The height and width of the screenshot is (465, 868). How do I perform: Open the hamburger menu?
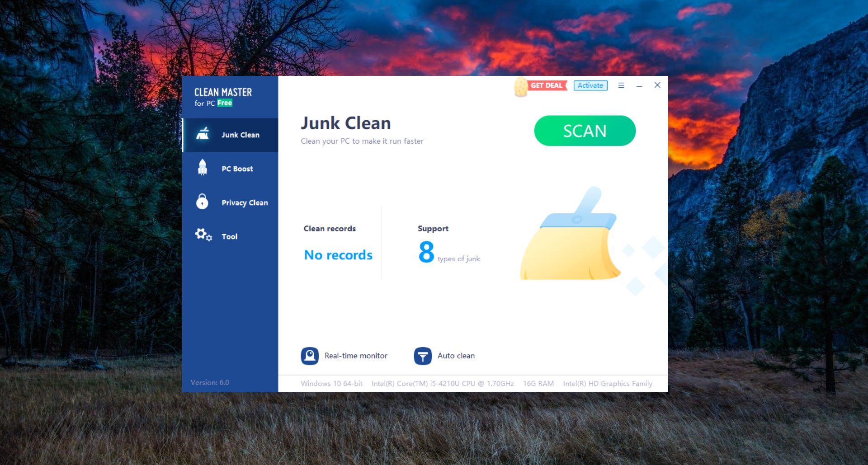(x=621, y=85)
